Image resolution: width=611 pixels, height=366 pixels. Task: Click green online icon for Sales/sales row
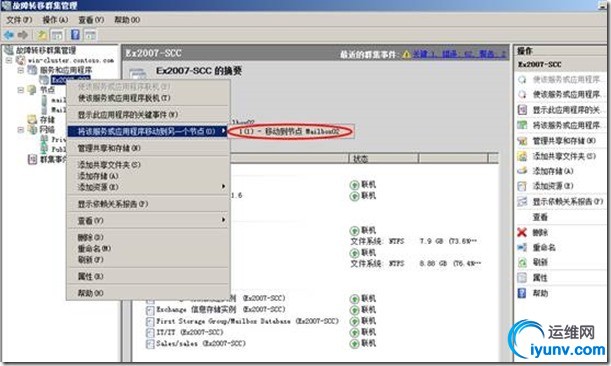pos(354,344)
